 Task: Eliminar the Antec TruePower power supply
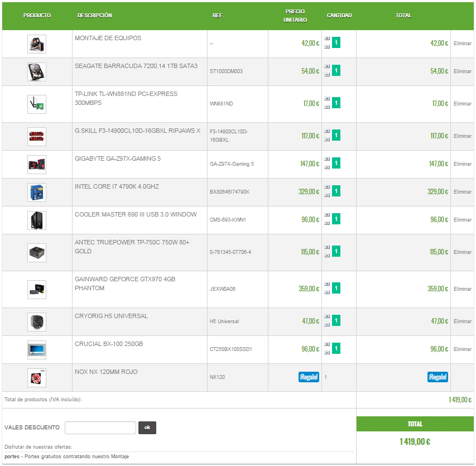[463, 252]
